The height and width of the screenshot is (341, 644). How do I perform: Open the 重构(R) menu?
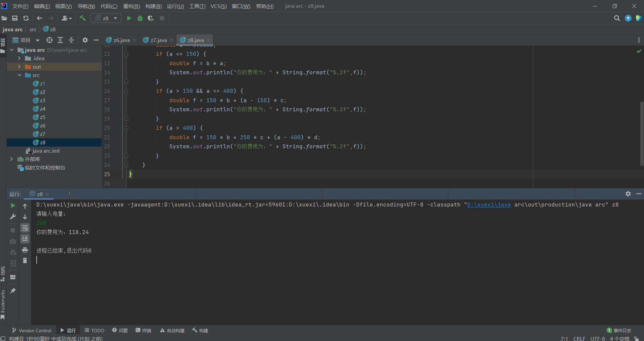131,6
